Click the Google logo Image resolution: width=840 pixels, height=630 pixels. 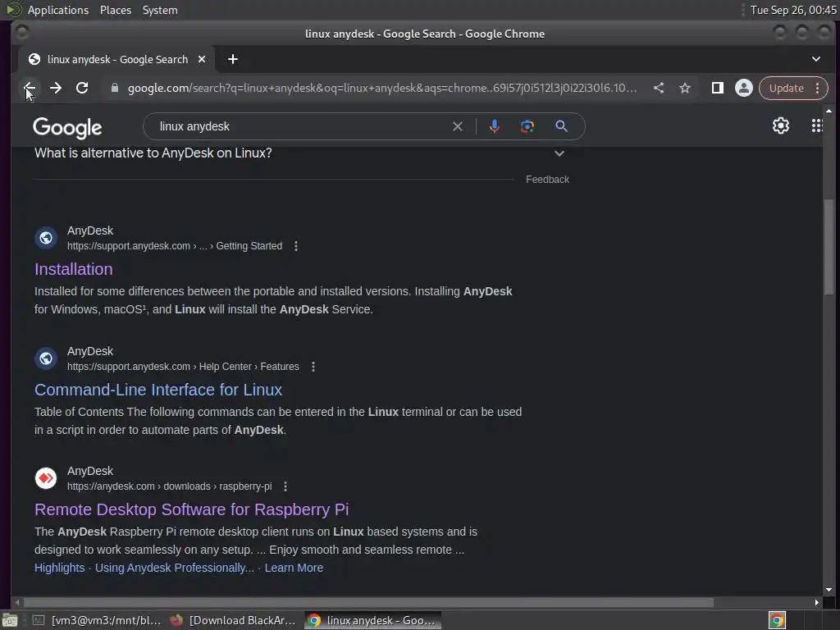67,127
